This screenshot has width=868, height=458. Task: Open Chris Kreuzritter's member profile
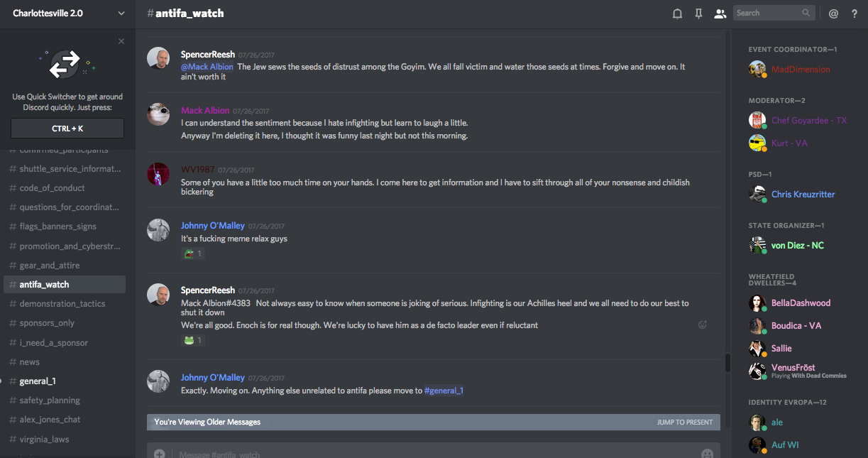[803, 194]
